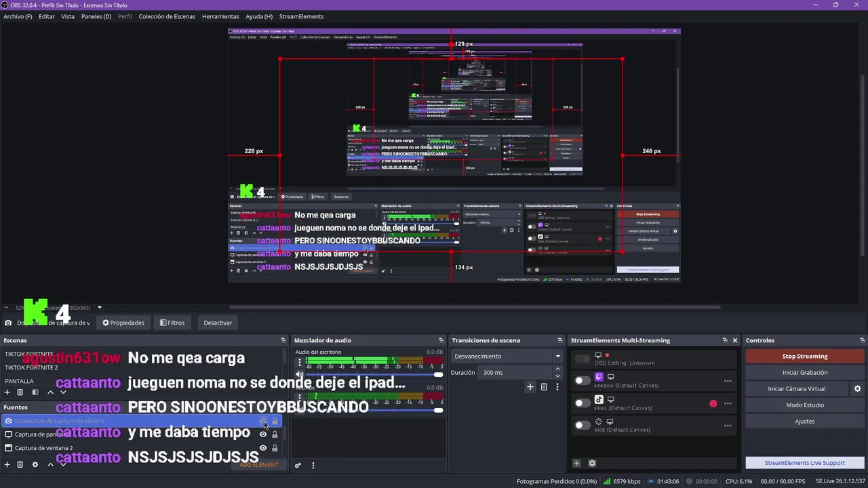Open more options for the xkao TikTok output

728,403
